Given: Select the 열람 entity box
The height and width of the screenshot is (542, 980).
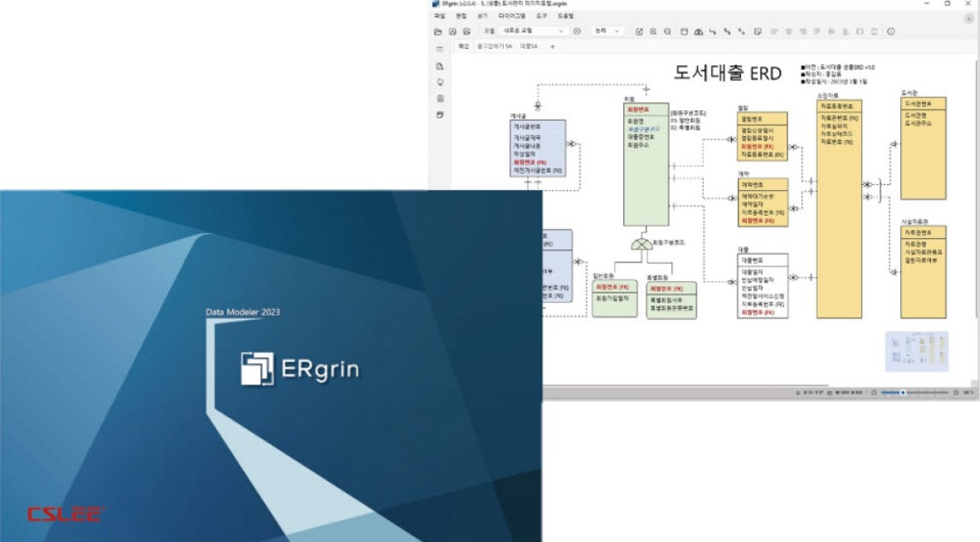Looking at the screenshot, I should [x=763, y=136].
